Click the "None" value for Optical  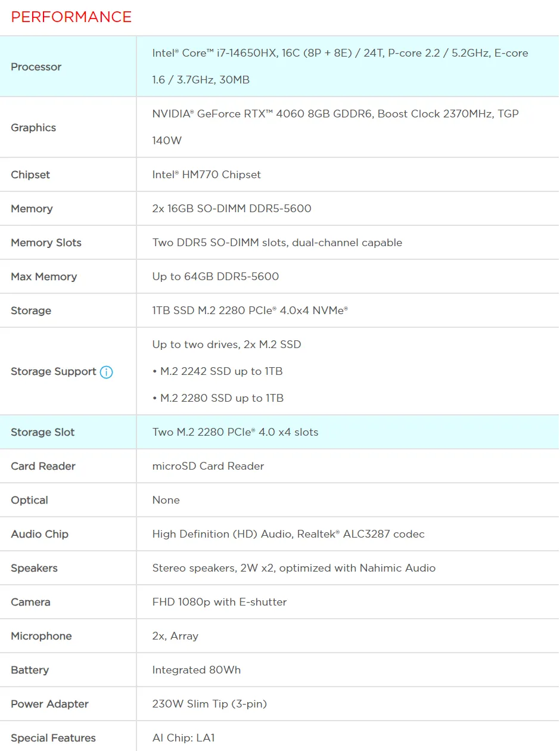tap(166, 500)
